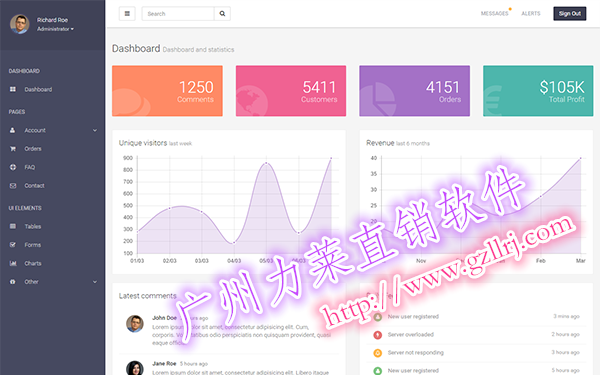This screenshot has height=375, width=600.
Task: Open Charts via bar chart icon
Action: (x=13, y=263)
